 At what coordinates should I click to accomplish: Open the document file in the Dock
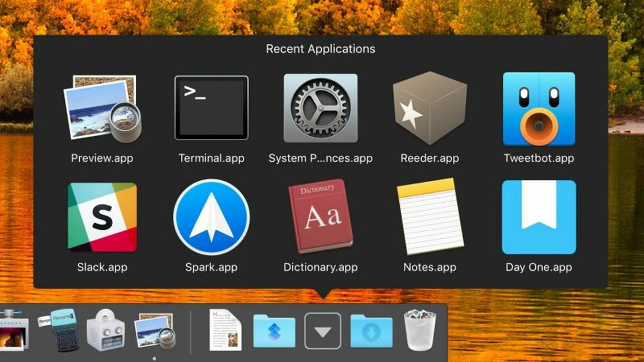[225, 330]
